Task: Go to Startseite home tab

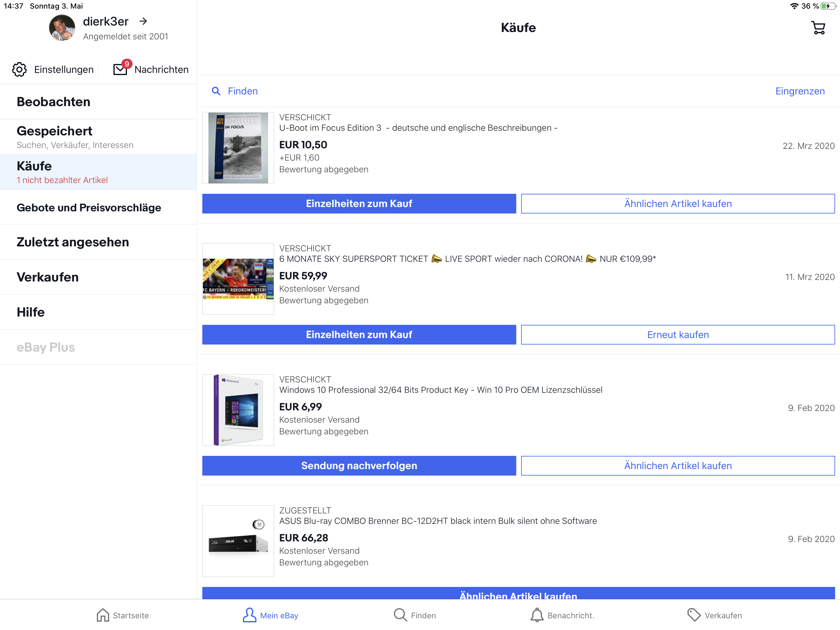Action: click(x=122, y=615)
